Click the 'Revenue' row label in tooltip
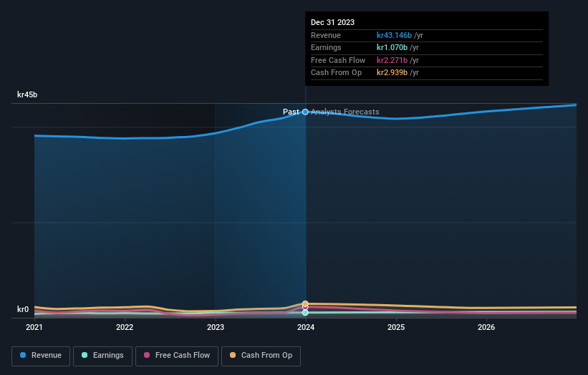Image resolution: width=588 pixels, height=375 pixels. pos(326,35)
